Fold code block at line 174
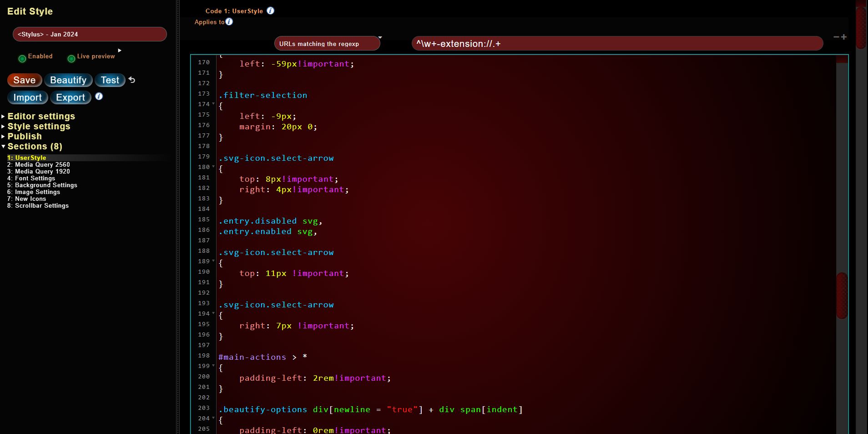The width and height of the screenshot is (868, 434). click(x=213, y=104)
